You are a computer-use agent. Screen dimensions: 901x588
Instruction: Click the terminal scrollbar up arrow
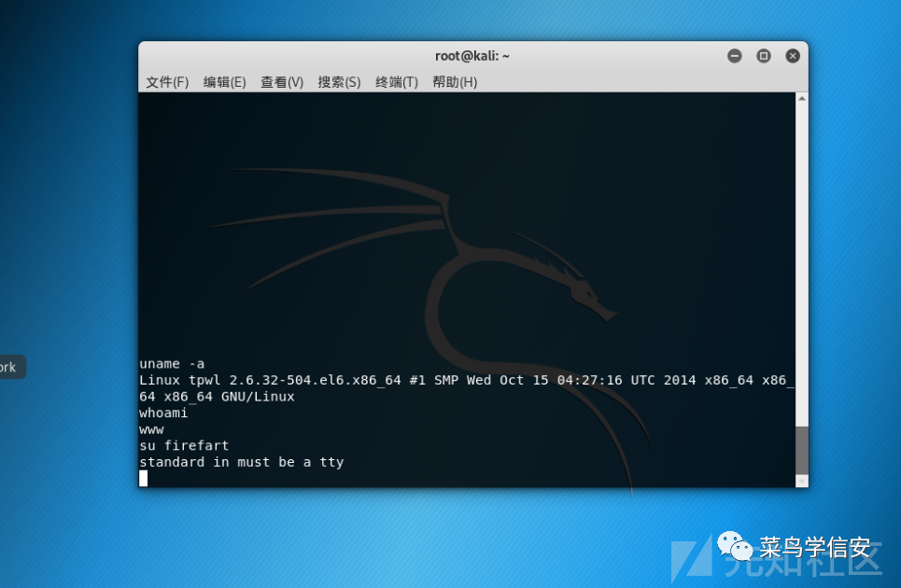[802, 99]
